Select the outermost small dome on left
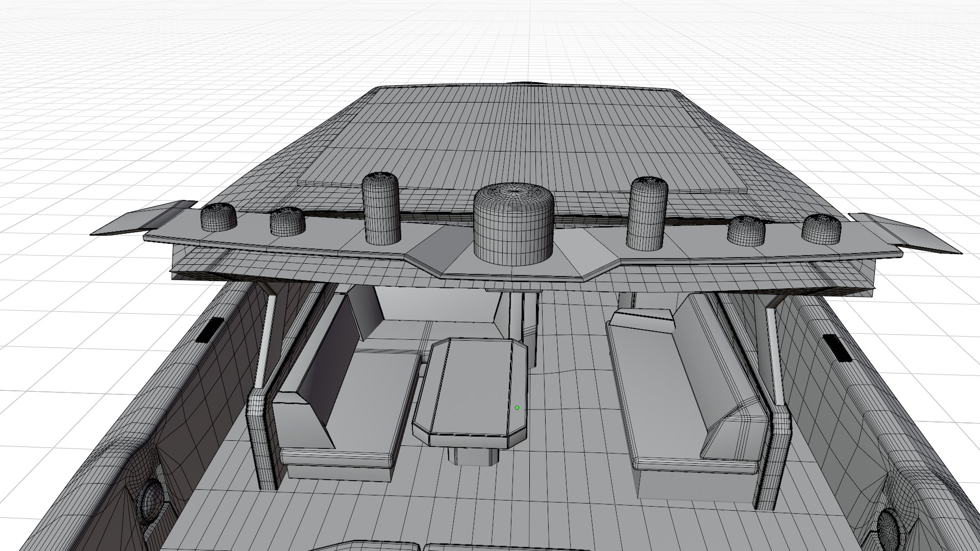 tap(218, 217)
